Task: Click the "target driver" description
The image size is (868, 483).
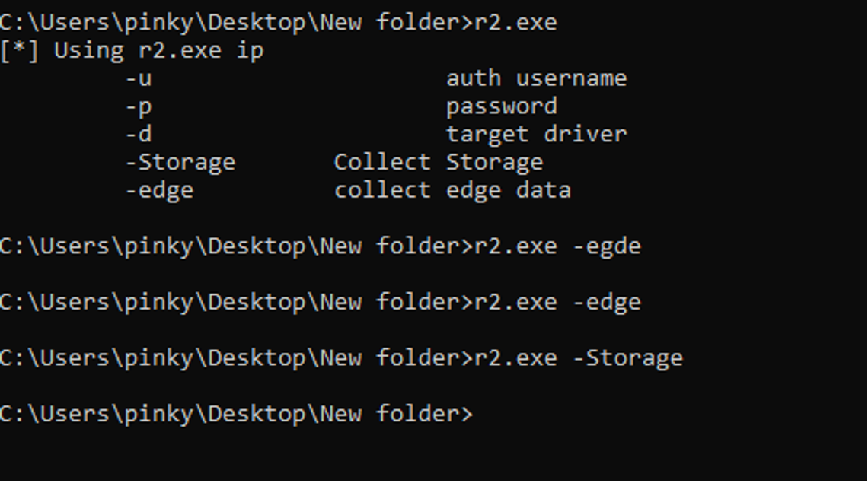Action: [x=536, y=135]
